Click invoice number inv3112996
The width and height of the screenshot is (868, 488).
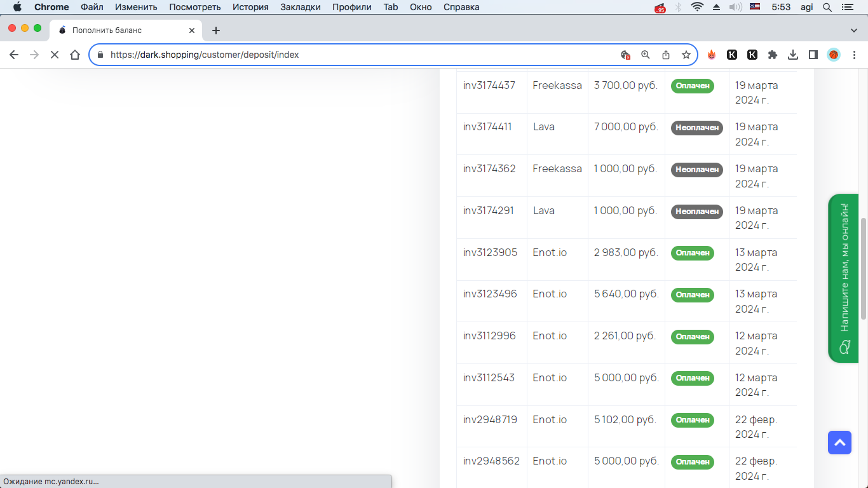click(489, 336)
